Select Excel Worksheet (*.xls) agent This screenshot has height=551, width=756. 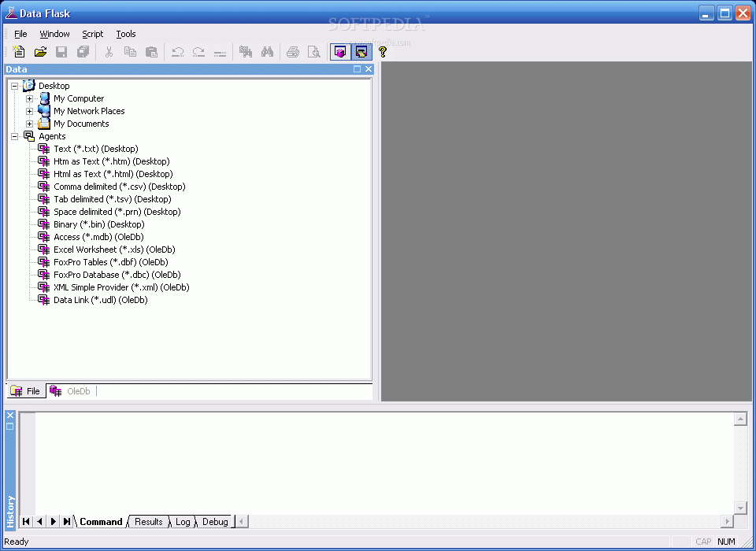114,250
